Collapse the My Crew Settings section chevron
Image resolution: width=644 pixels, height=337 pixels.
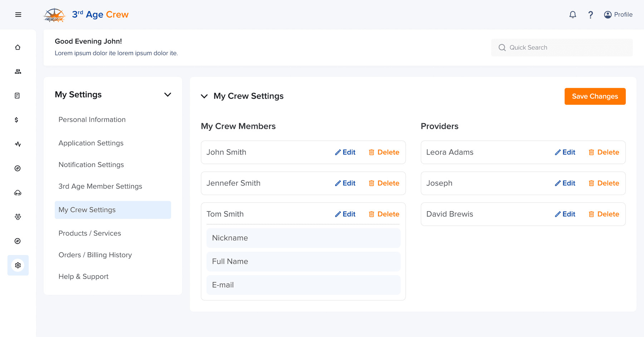point(204,96)
